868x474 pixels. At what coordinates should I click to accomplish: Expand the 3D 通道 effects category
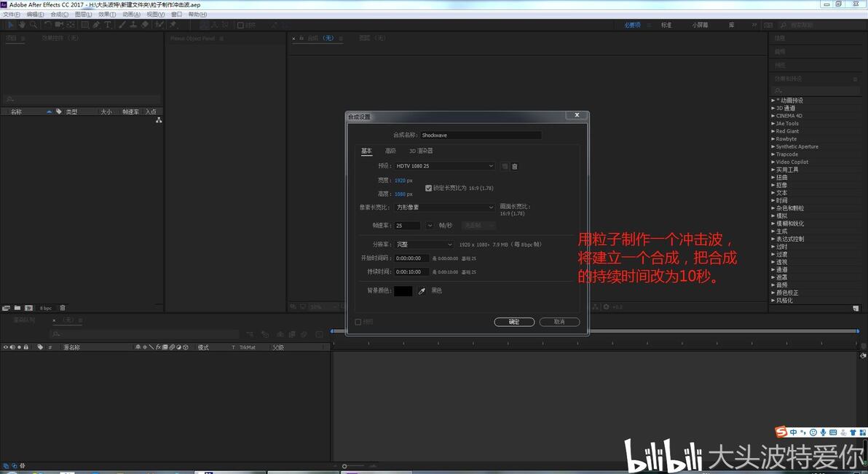click(x=773, y=108)
